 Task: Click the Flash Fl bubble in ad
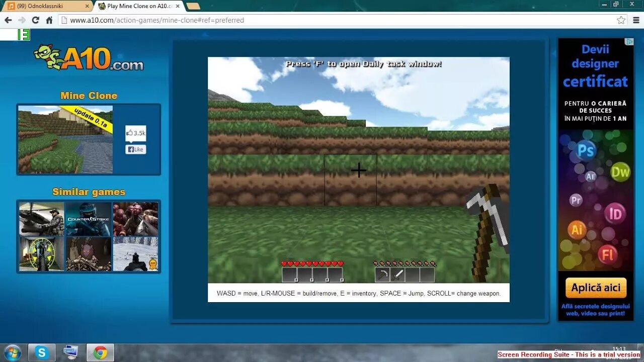[x=608, y=255]
